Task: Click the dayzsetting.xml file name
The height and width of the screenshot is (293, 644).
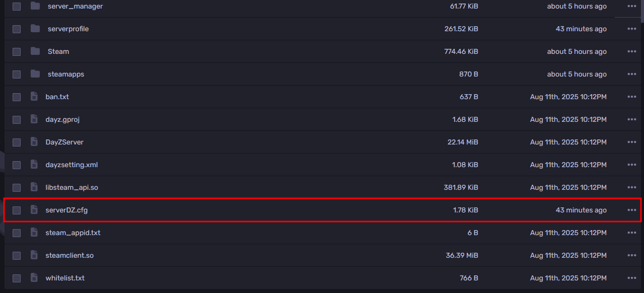Action: (x=71, y=165)
